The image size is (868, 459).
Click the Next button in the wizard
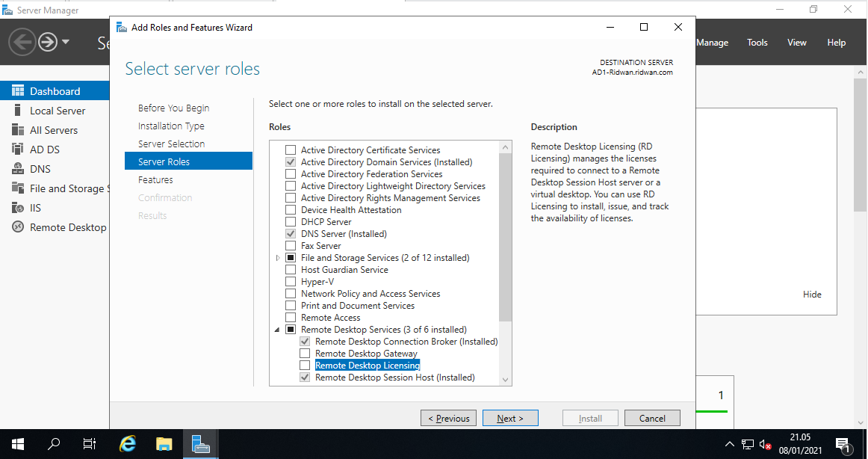tap(510, 418)
